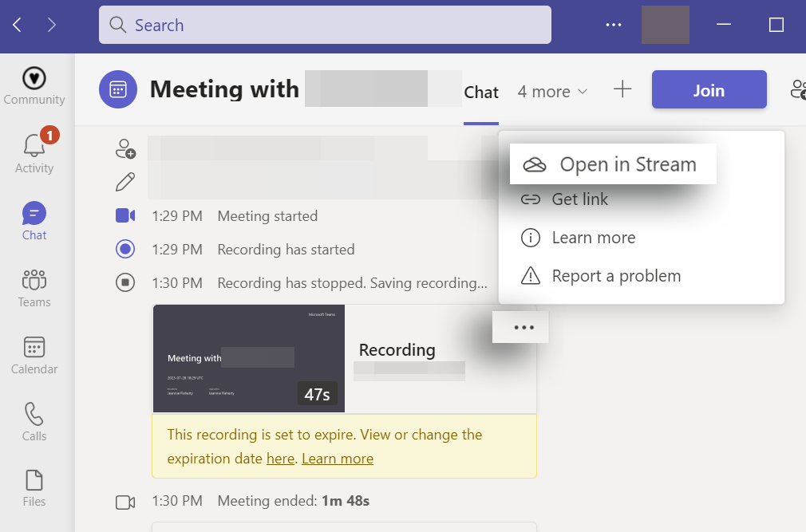The image size is (806, 532).
Task: Open the recording's three-dot options menu
Action: (x=524, y=327)
